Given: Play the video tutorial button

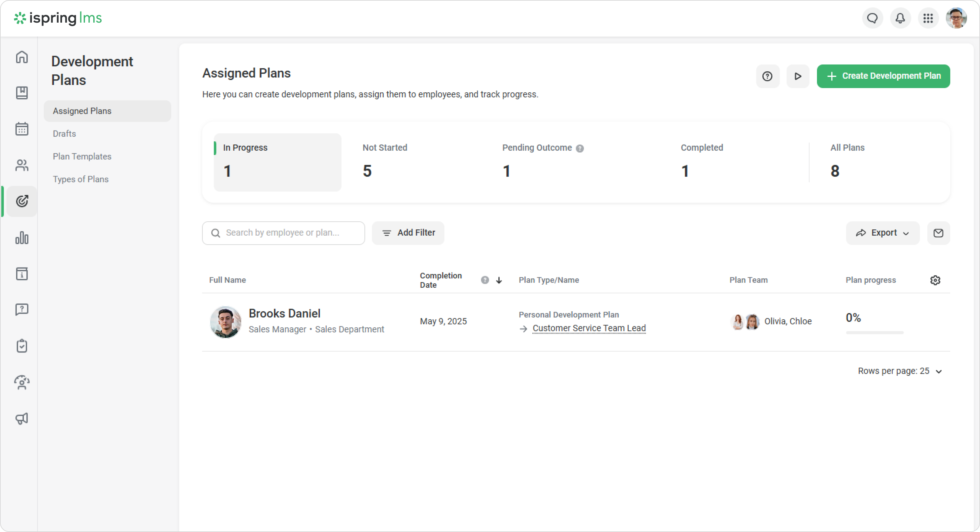Looking at the screenshot, I should click(798, 76).
